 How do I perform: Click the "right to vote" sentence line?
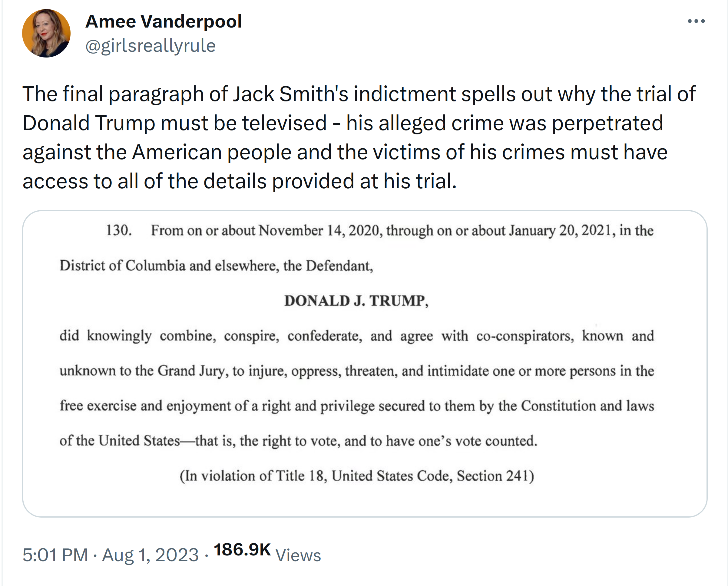pos(298,441)
